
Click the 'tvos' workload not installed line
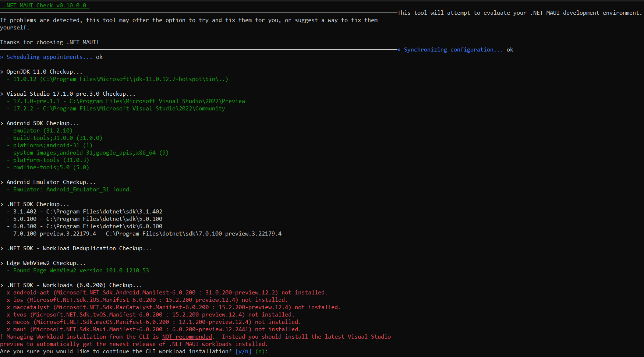coord(151,315)
